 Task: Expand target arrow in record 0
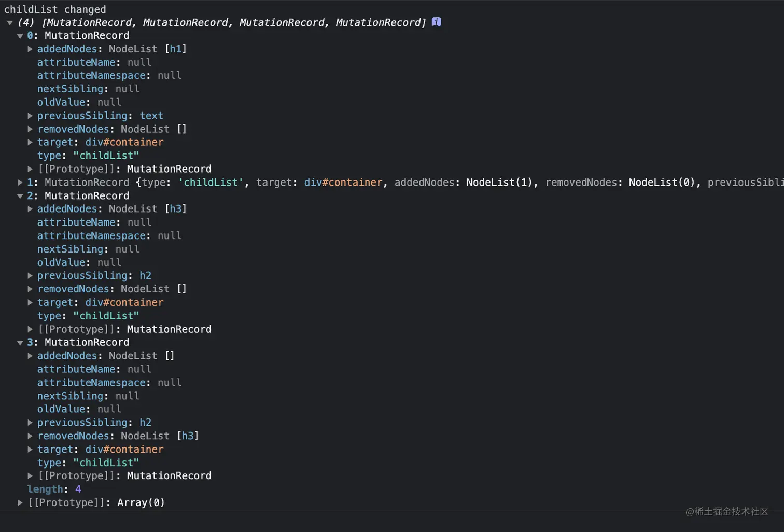(x=30, y=142)
